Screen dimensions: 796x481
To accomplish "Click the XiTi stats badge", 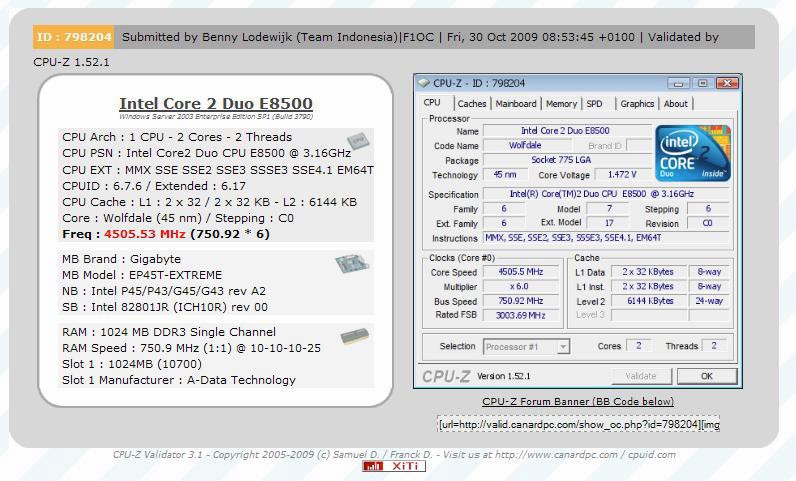I will 394,466.
